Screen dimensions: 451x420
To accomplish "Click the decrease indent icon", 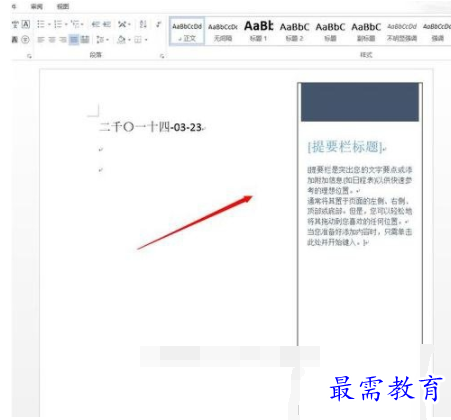I will tap(96, 24).
